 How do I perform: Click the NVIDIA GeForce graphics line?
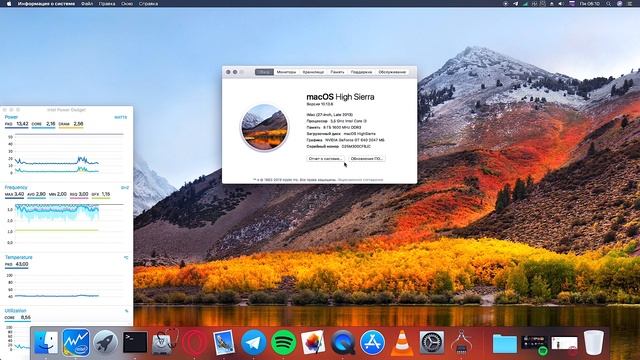346,140
